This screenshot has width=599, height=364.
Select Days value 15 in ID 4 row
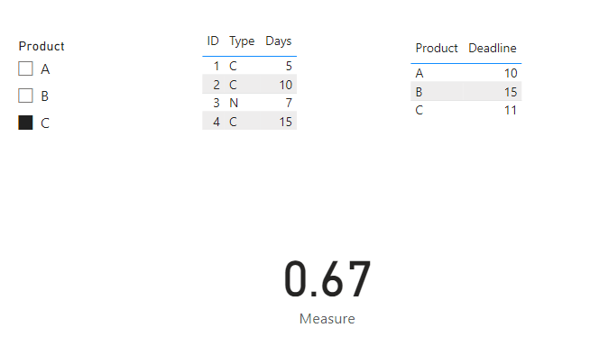(285, 122)
